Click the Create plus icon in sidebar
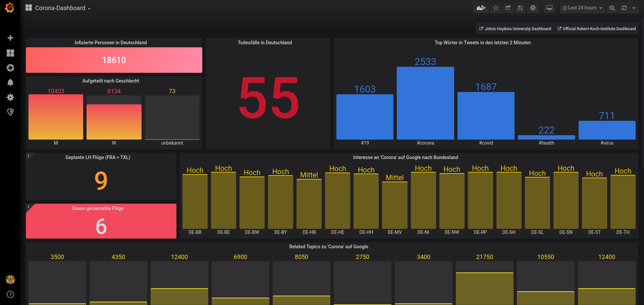Screen dimensions: 644x305 point(10,38)
